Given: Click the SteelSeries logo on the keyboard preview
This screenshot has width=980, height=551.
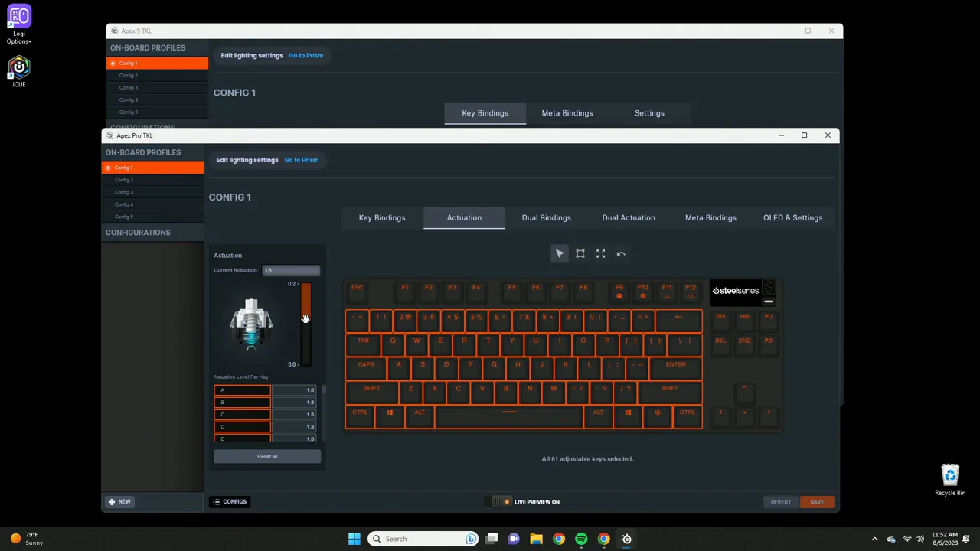Looking at the screenshot, I should click(735, 290).
